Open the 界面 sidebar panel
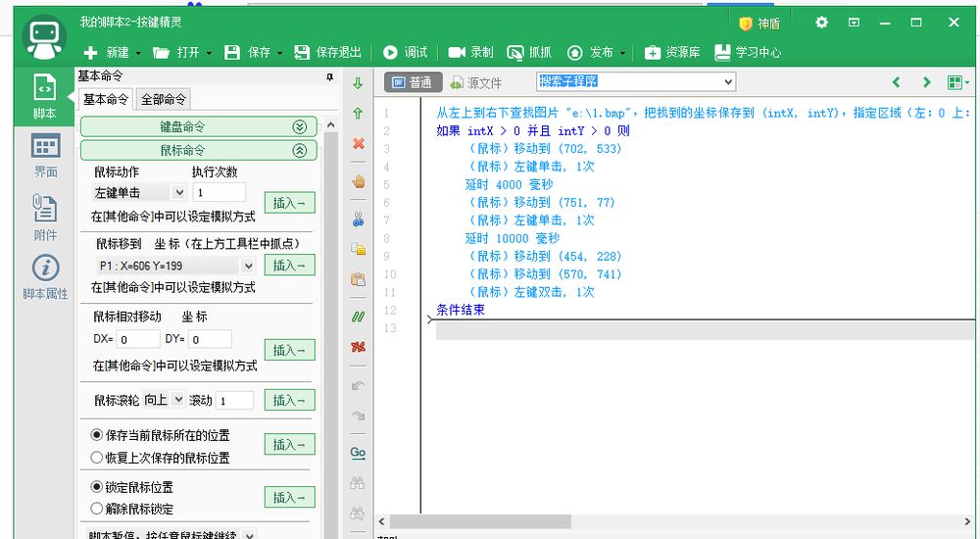This screenshot has width=980, height=539. pyautogui.click(x=45, y=156)
